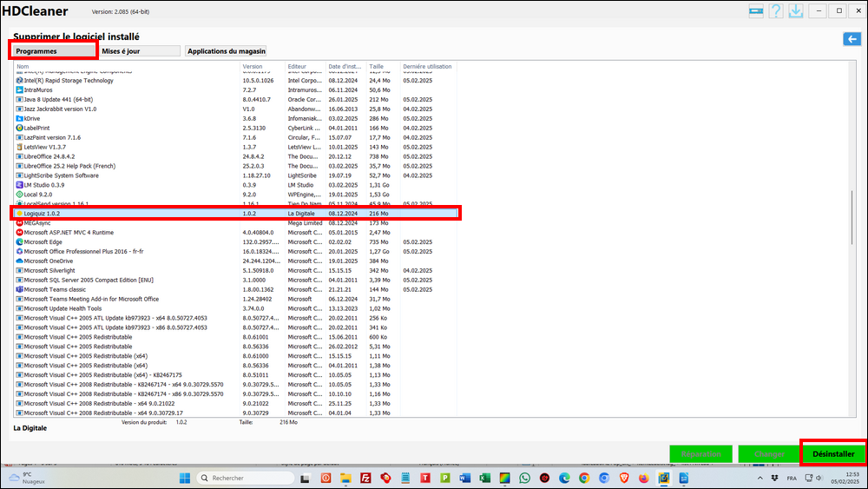The height and width of the screenshot is (489, 868).
Task: Click the LM Studio 0.3.9 icon
Action: click(x=19, y=185)
